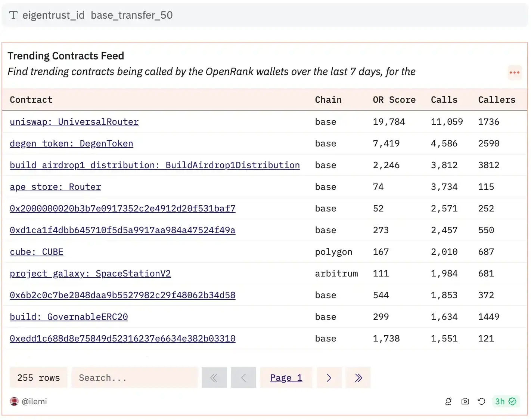
Task: Open project_galaxy: SpaceStationV2 link
Action: click(x=90, y=274)
